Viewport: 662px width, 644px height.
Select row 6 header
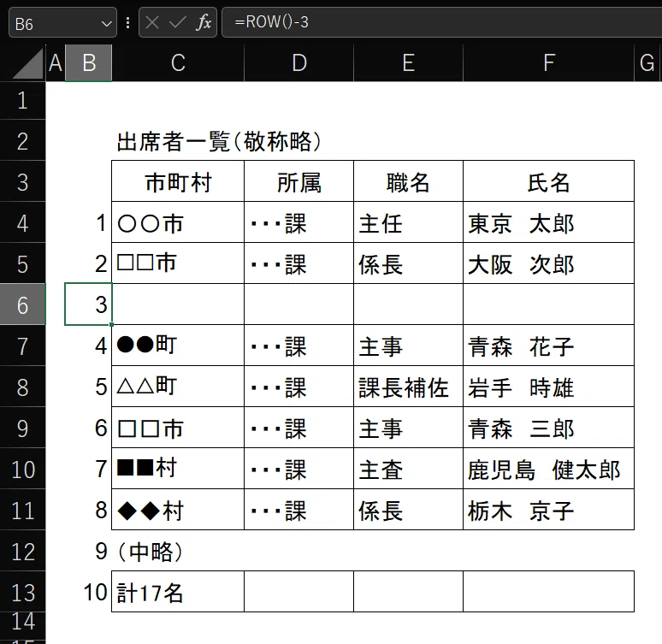click(23, 305)
